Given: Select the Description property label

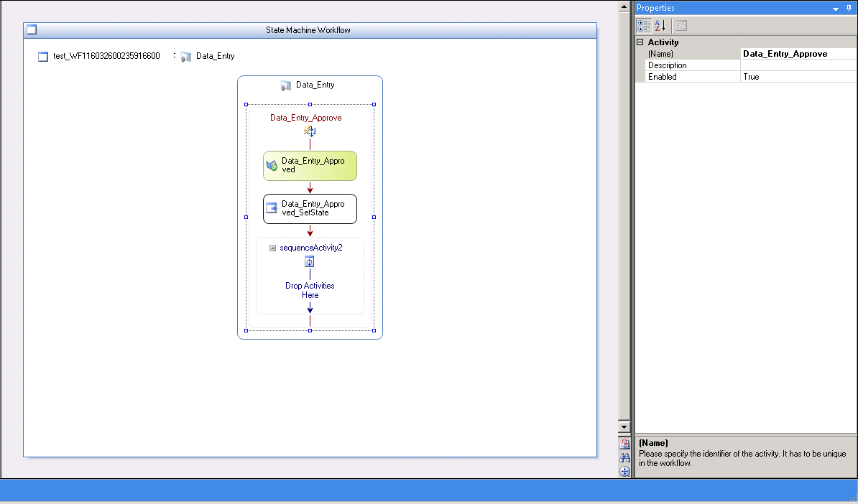Looking at the screenshot, I should (x=693, y=65).
